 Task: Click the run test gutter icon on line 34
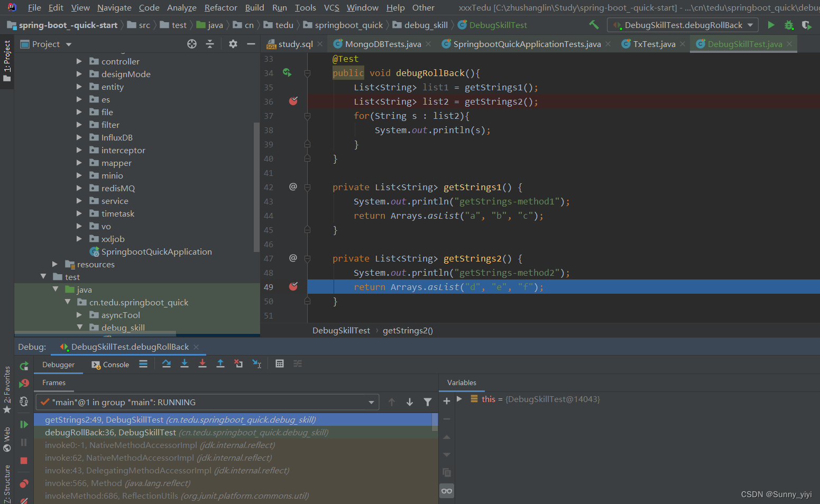pyautogui.click(x=287, y=72)
